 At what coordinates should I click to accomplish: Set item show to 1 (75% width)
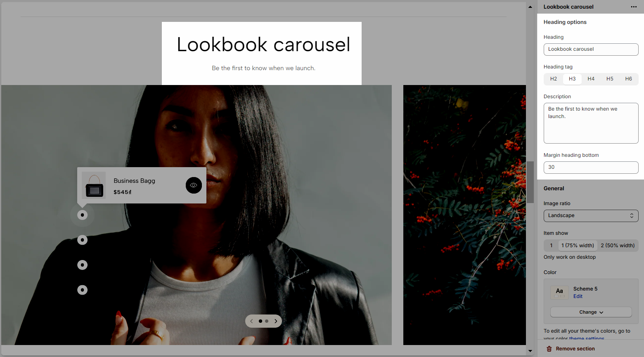click(x=578, y=246)
